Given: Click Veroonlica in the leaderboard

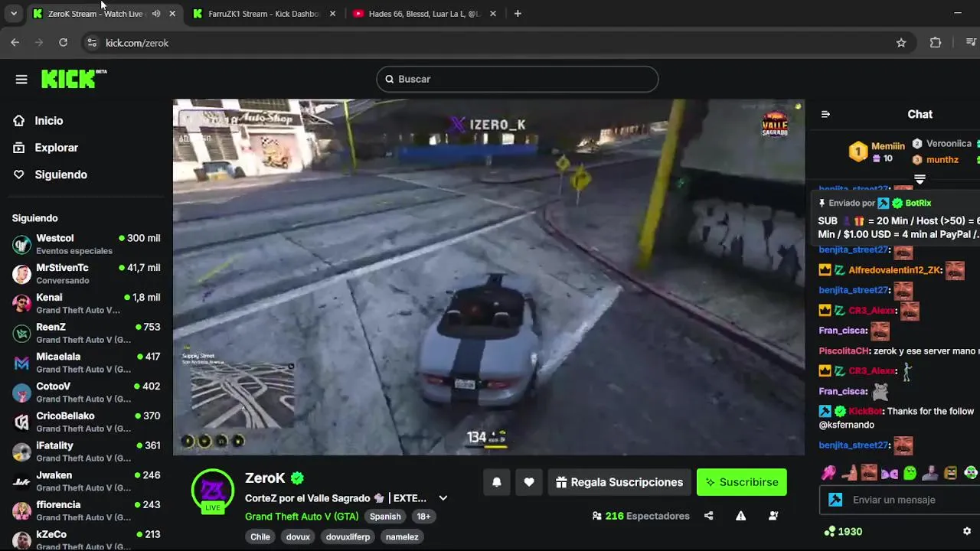Looking at the screenshot, I should tap(942, 144).
